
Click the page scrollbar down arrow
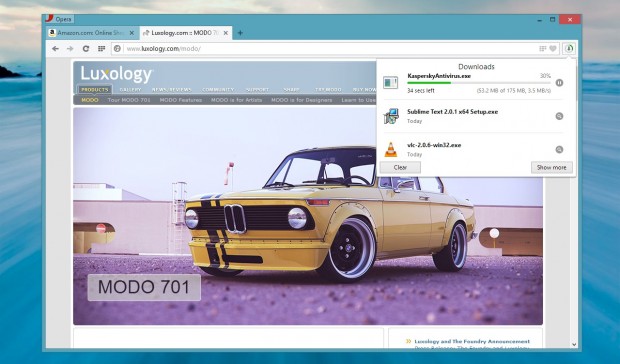[574, 345]
